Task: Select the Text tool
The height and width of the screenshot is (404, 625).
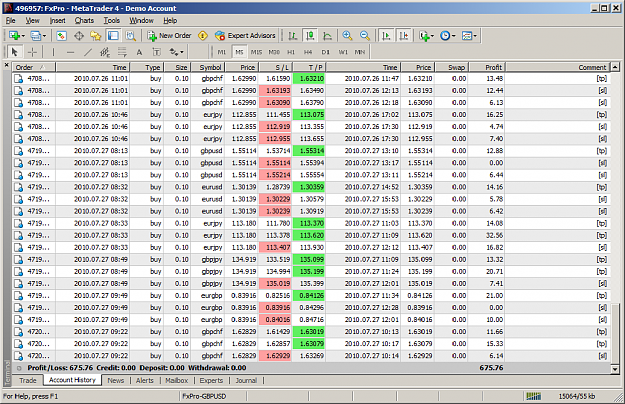Action: (x=139, y=52)
